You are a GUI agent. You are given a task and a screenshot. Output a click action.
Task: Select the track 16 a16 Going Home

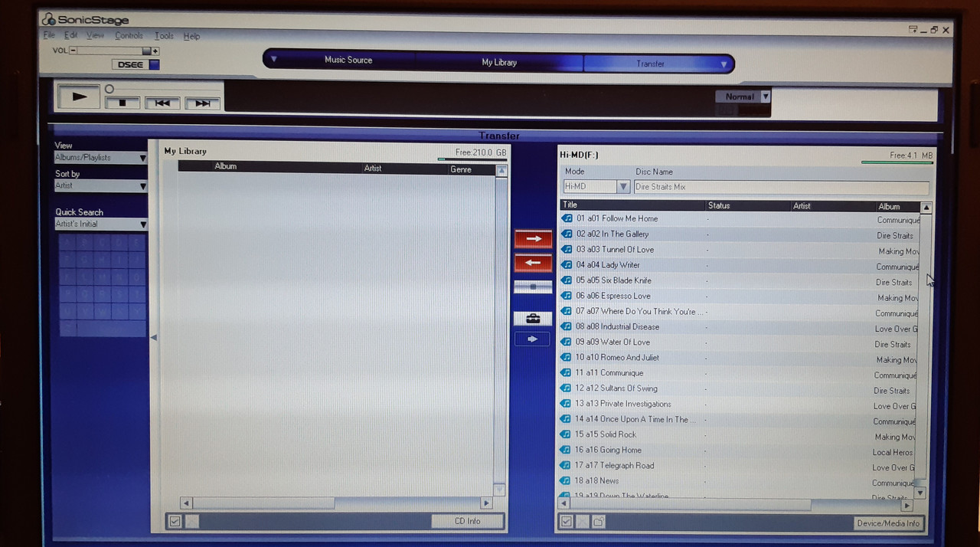[739, 450]
